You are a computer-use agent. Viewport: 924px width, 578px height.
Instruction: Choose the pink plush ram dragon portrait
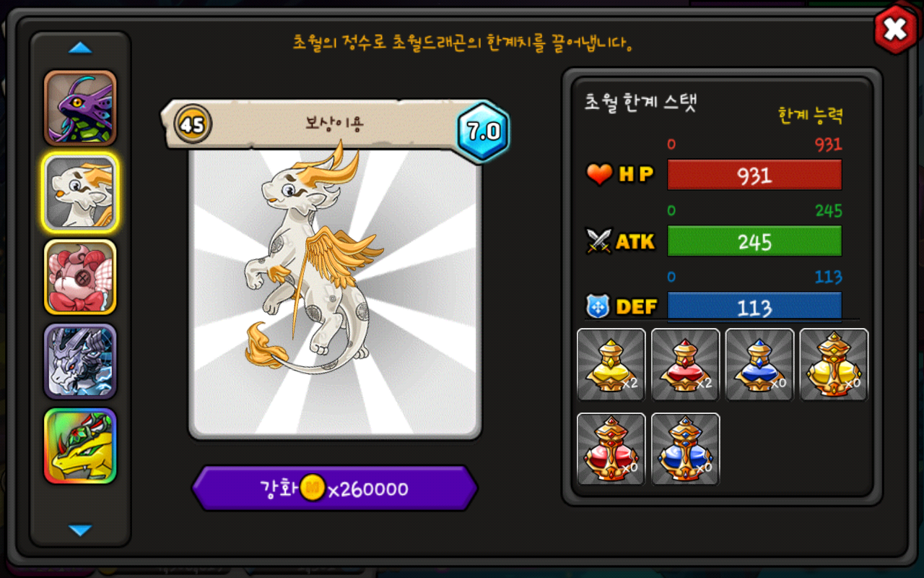[80, 277]
